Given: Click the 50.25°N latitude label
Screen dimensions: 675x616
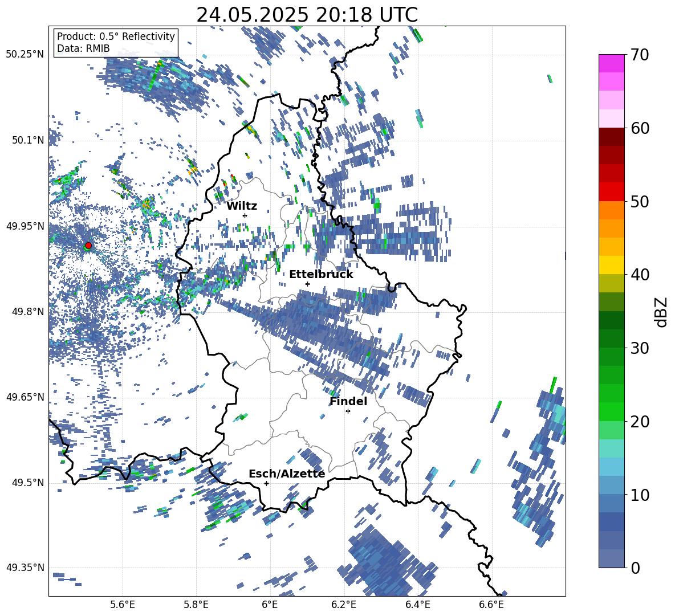Looking at the screenshot, I should click(x=25, y=55).
